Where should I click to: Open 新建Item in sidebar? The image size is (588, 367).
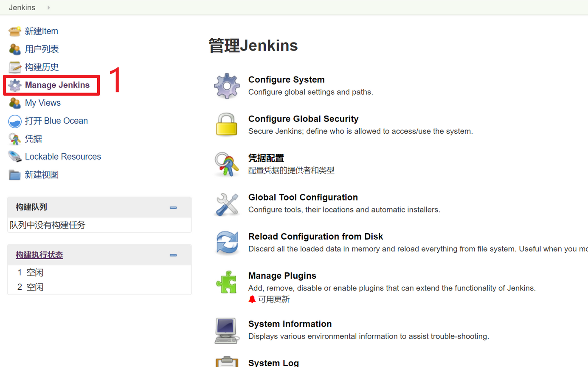(42, 31)
